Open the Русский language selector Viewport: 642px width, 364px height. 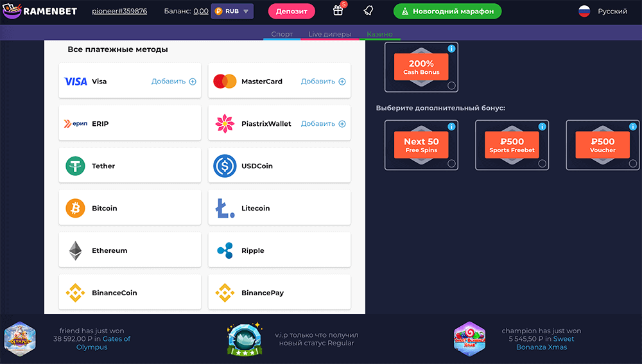pyautogui.click(x=603, y=11)
